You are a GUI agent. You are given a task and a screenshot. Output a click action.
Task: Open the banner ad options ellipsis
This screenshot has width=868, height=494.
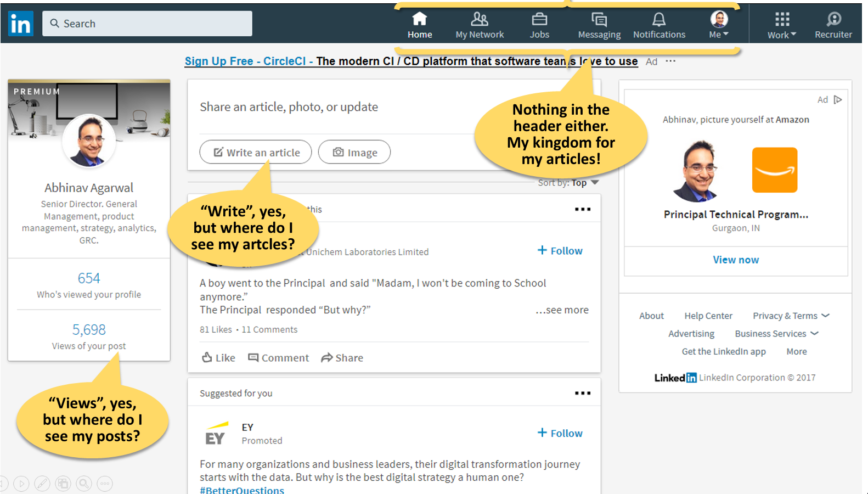point(670,61)
